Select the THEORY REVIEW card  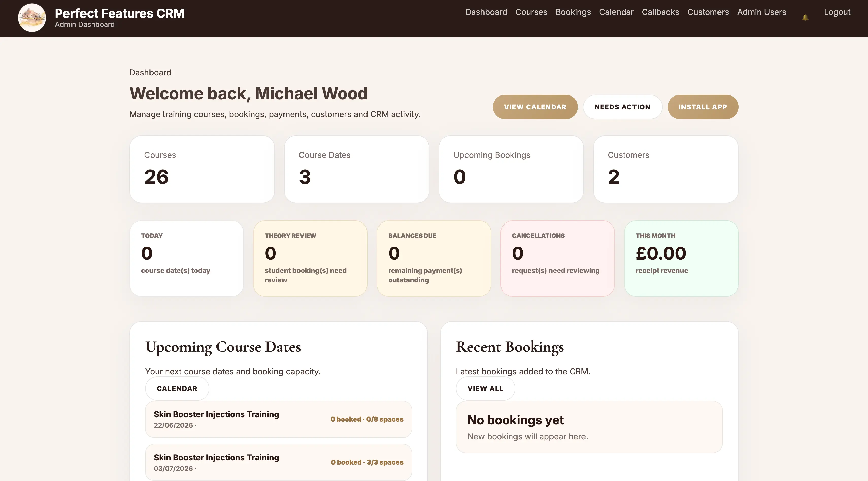coord(310,259)
